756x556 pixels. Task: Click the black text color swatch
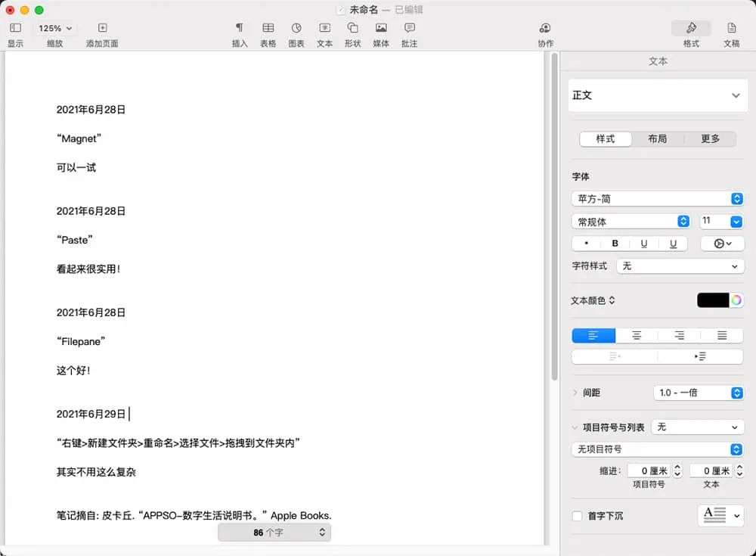pyautogui.click(x=713, y=300)
